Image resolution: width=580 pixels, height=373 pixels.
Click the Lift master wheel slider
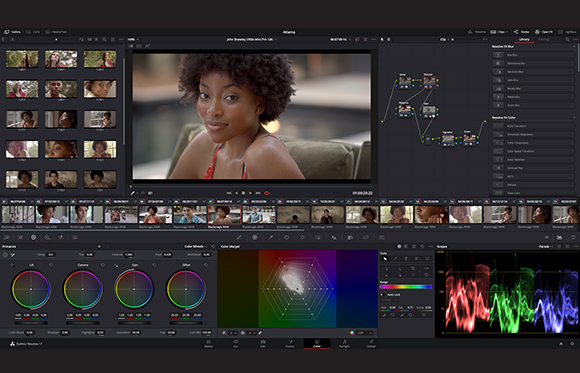(31, 323)
